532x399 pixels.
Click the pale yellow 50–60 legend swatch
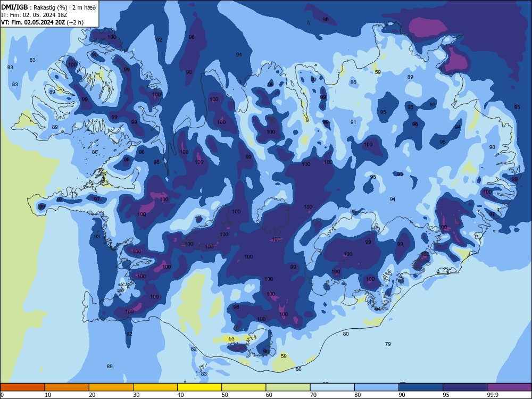244,387
